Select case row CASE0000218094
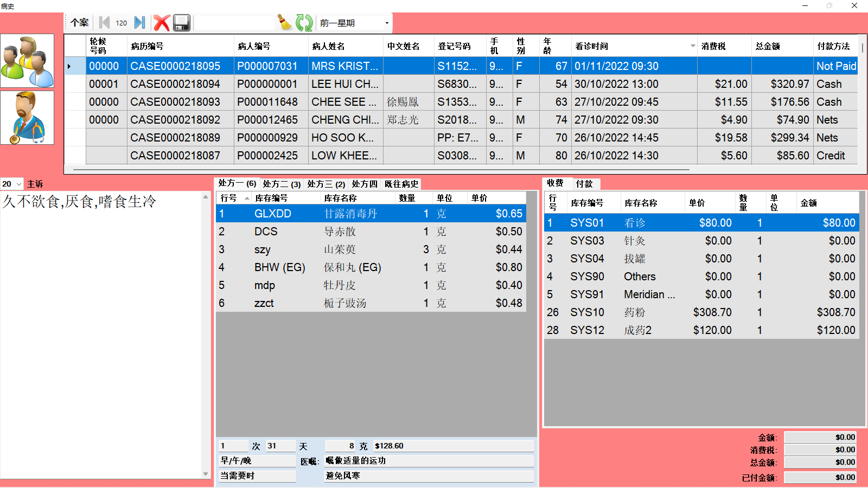 click(175, 84)
